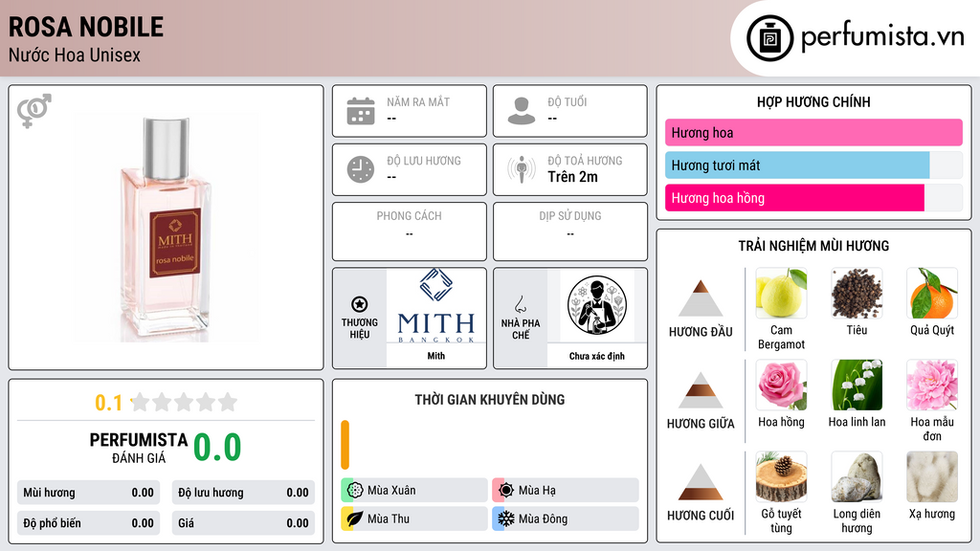Screen dimensions: 980x551
Task: Click the Mùa Xuân season label
Action: tap(391, 491)
